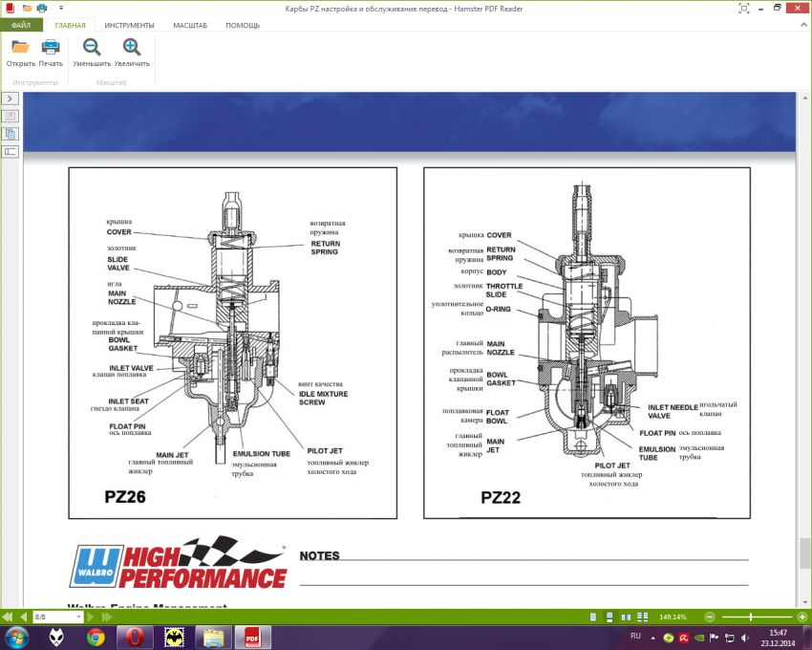Open the volume control in the tray

745,638
